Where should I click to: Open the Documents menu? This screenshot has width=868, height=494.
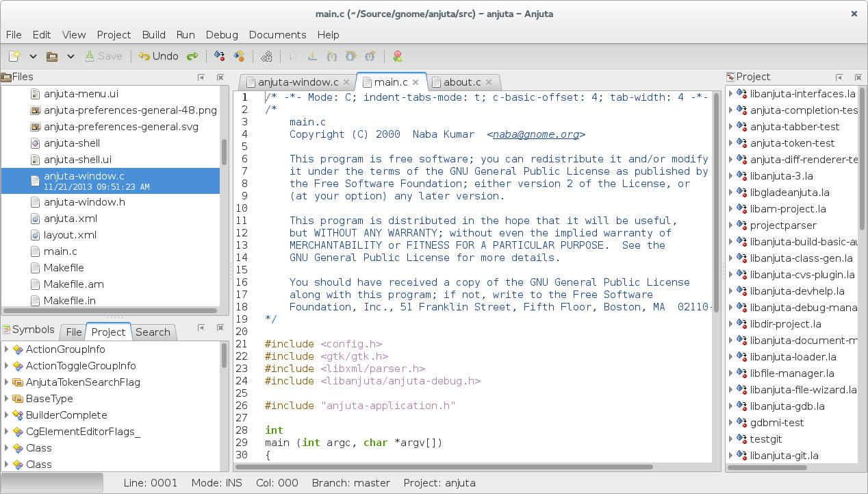click(278, 35)
